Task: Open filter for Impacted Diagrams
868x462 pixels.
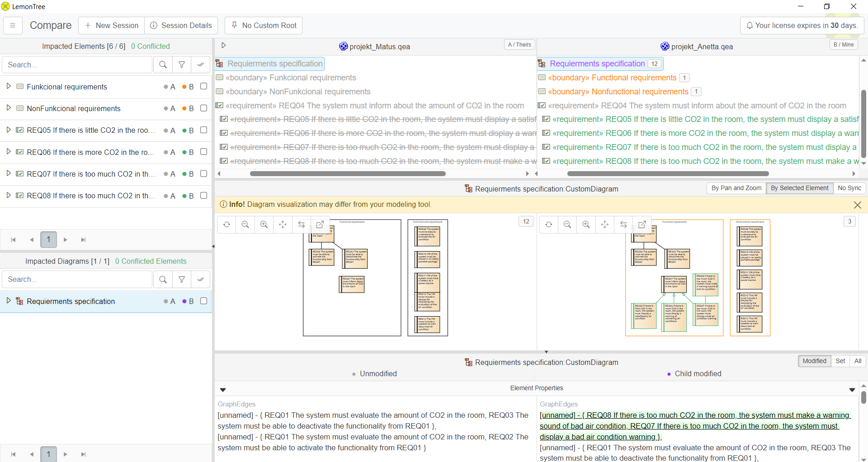Action: pyautogui.click(x=182, y=280)
